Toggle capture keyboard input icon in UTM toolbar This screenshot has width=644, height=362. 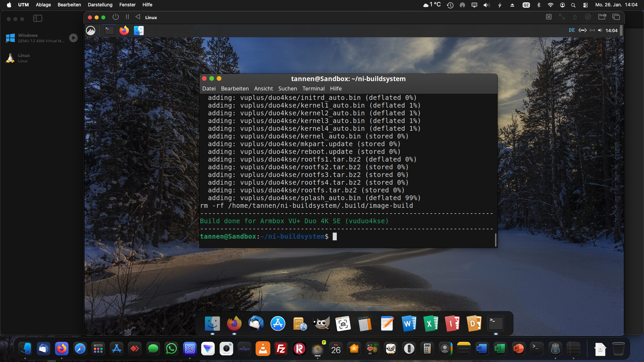coord(549,17)
